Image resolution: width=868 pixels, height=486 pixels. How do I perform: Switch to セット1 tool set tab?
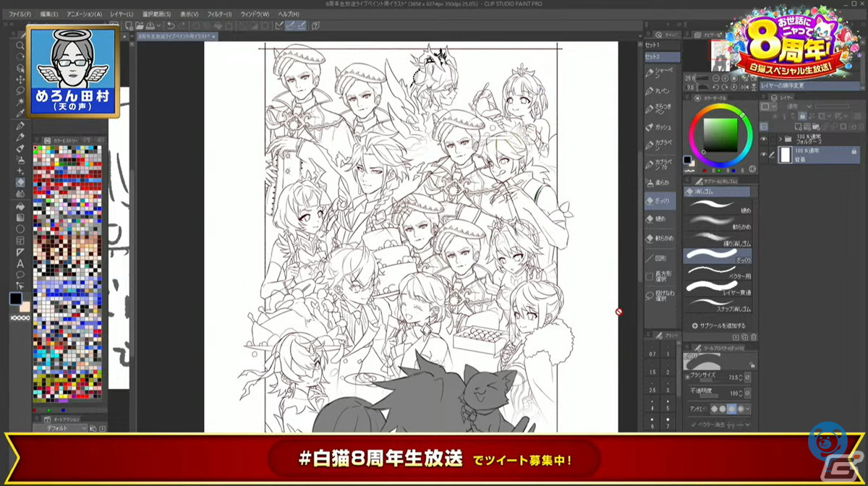click(x=662, y=45)
